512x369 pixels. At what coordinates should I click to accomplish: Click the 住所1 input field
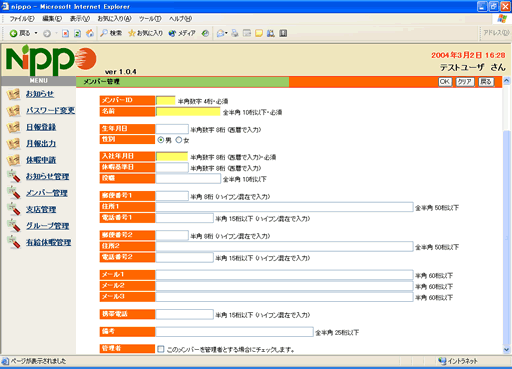coord(284,207)
